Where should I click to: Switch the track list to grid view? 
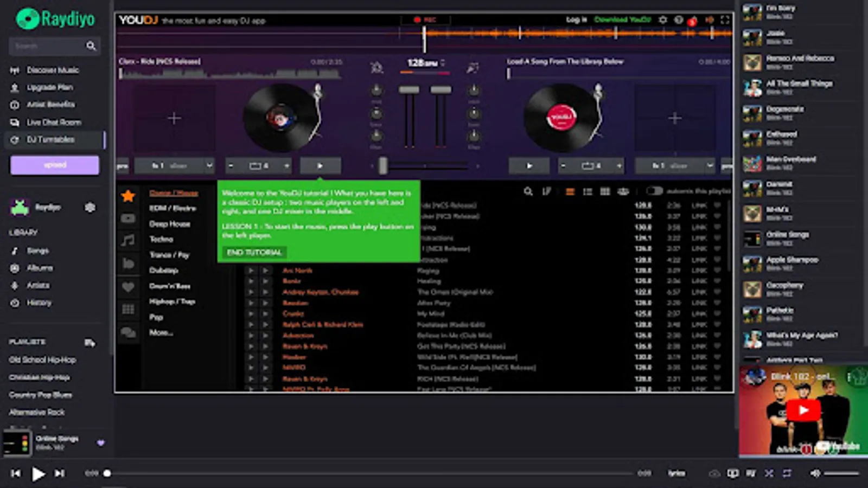[x=605, y=191]
